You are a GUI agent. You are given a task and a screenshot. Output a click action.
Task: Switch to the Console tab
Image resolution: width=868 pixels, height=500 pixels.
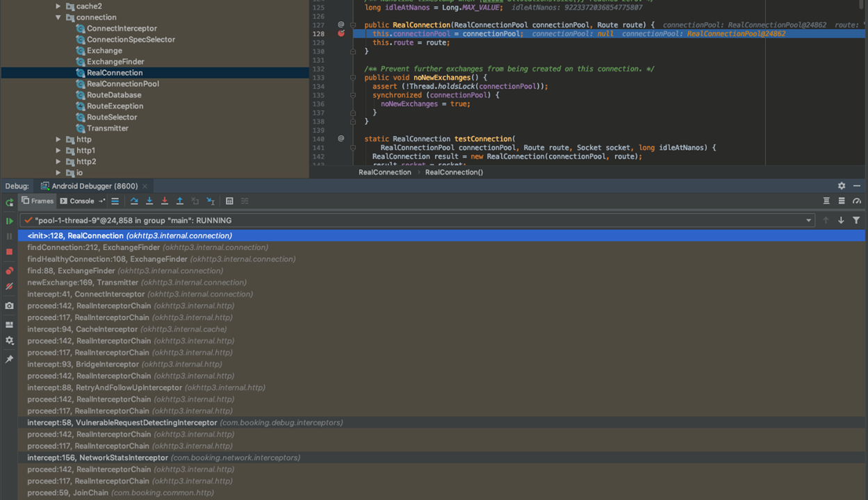77,201
